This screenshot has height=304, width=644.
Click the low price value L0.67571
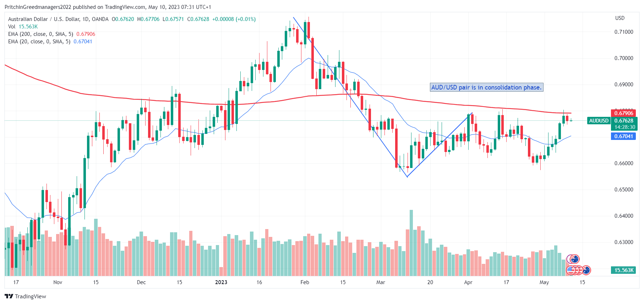[x=173, y=19]
